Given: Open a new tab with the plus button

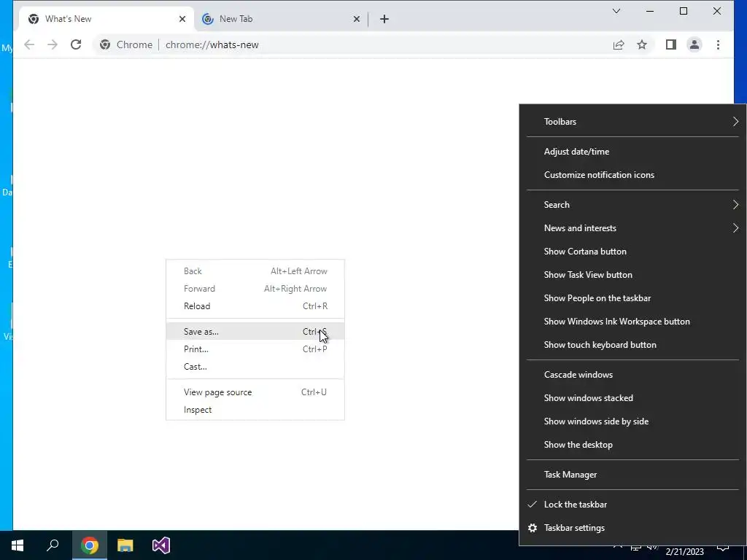Looking at the screenshot, I should click(x=384, y=19).
